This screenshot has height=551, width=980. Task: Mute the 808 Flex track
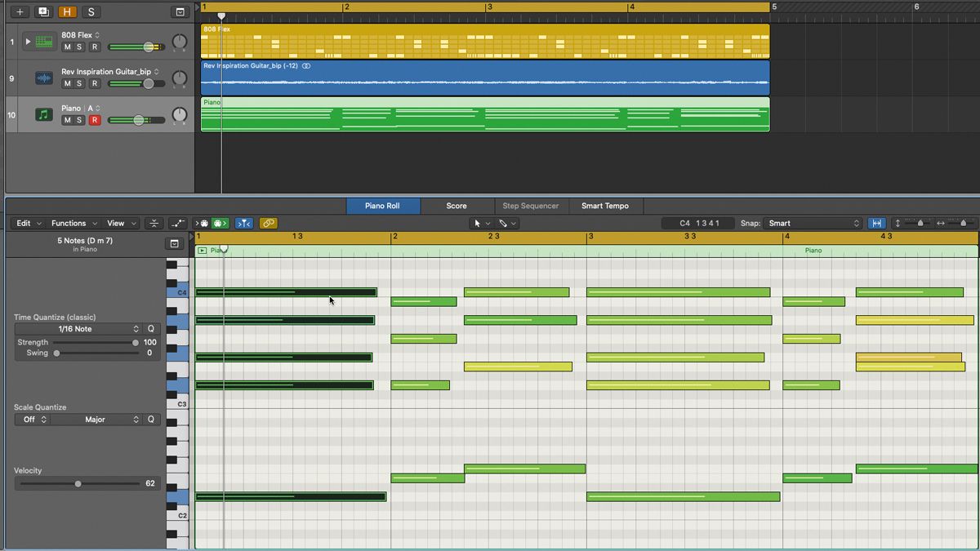pyautogui.click(x=68, y=47)
